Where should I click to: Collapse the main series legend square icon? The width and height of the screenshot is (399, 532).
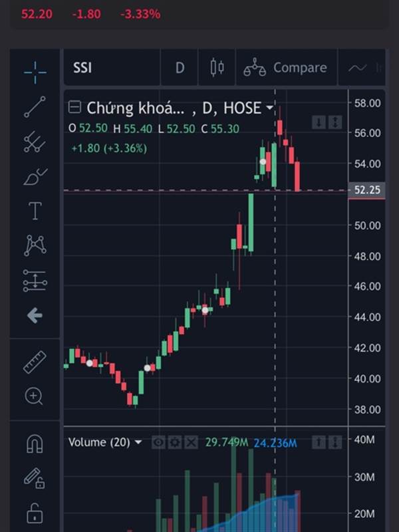coord(74,107)
